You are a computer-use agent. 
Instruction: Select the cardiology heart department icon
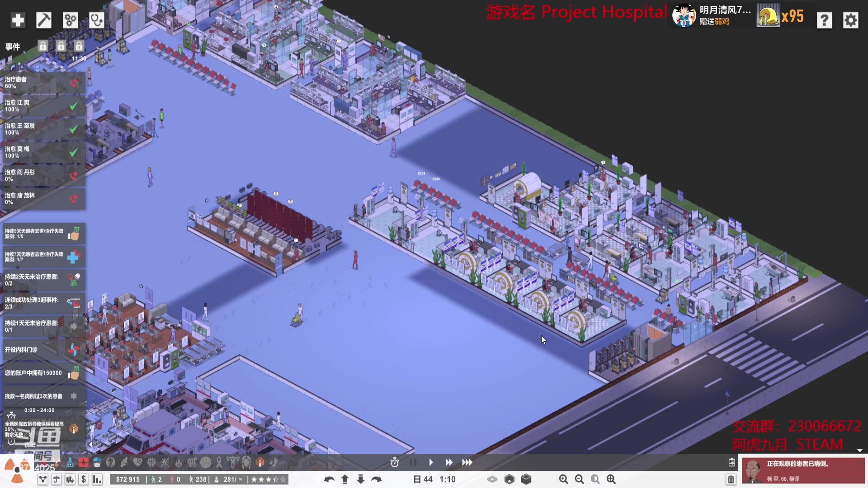[138, 462]
